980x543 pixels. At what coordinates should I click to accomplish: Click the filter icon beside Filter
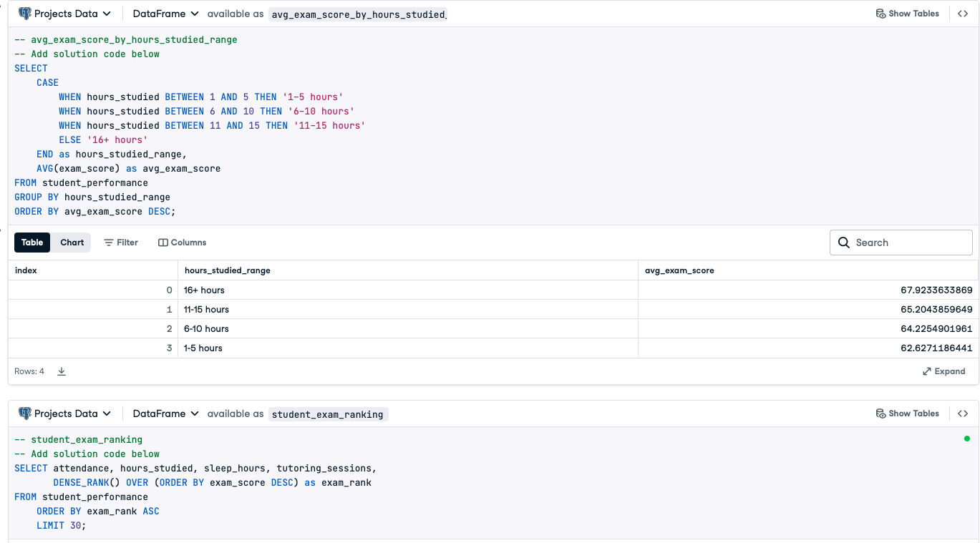tap(109, 243)
